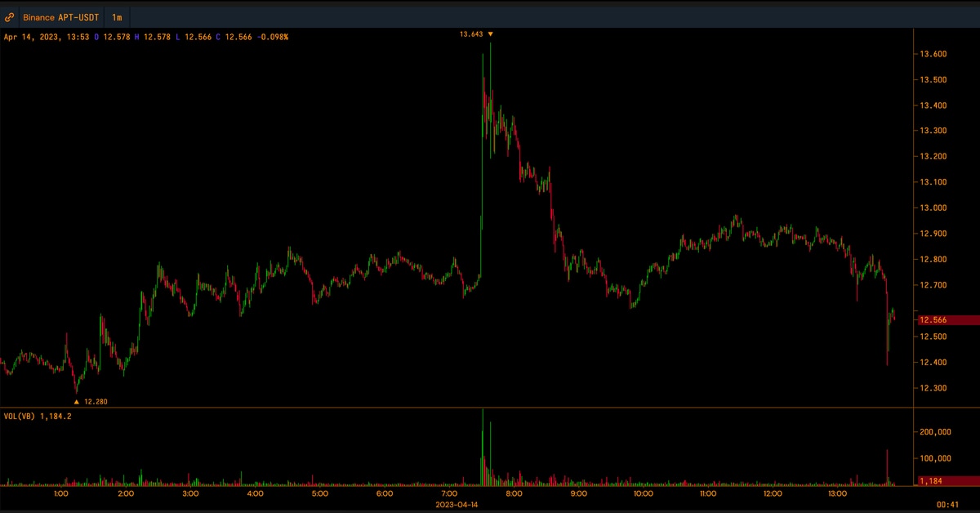This screenshot has width=980, height=513.
Task: Click the 13:00 time axis label
Action: [838, 493]
